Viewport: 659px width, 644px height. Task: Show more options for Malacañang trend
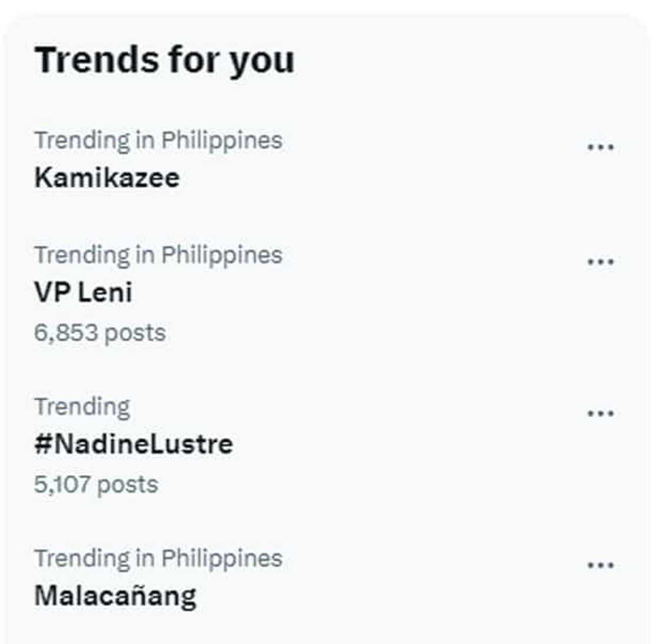600,565
